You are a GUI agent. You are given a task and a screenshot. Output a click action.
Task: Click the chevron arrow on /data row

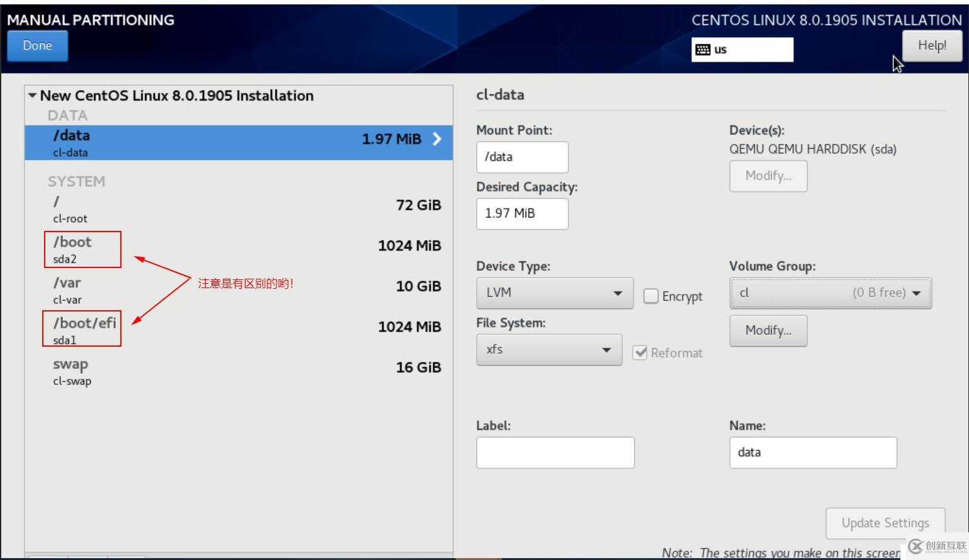pyautogui.click(x=437, y=139)
